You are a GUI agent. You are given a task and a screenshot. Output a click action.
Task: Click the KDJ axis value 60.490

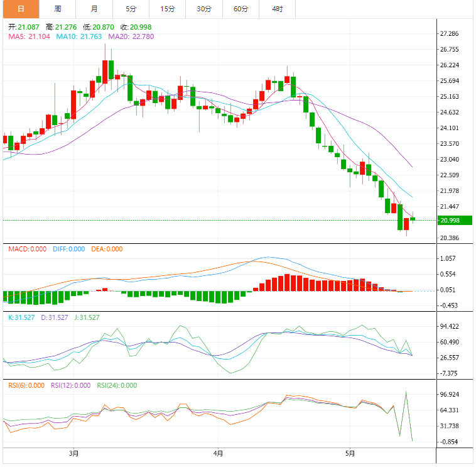pyautogui.click(x=449, y=342)
